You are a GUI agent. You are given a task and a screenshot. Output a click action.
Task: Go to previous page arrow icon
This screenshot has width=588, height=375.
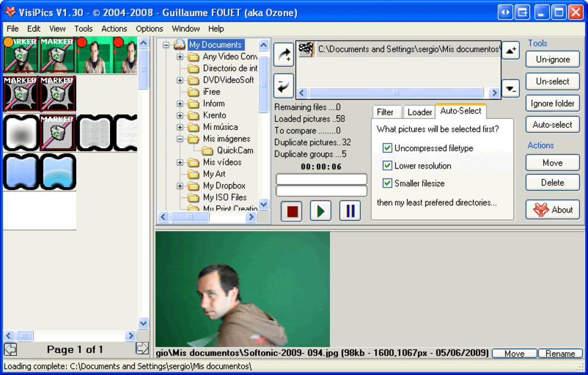point(10,349)
